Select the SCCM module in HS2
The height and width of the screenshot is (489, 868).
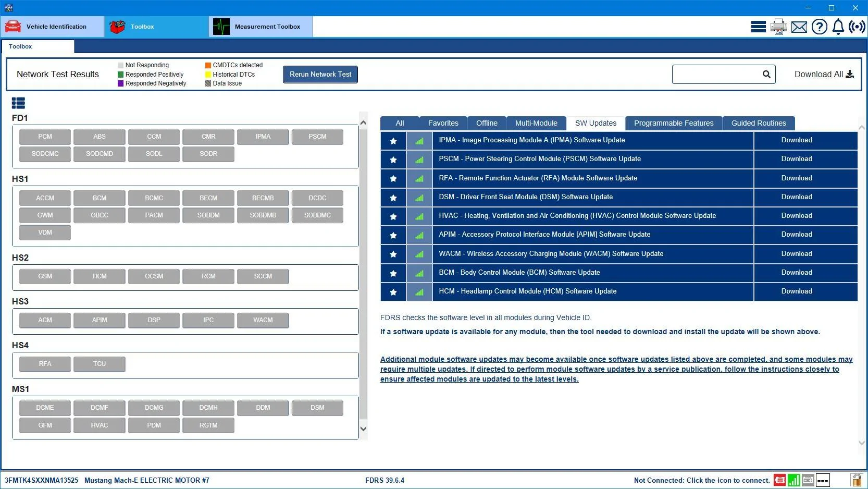(x=263, y=276)
